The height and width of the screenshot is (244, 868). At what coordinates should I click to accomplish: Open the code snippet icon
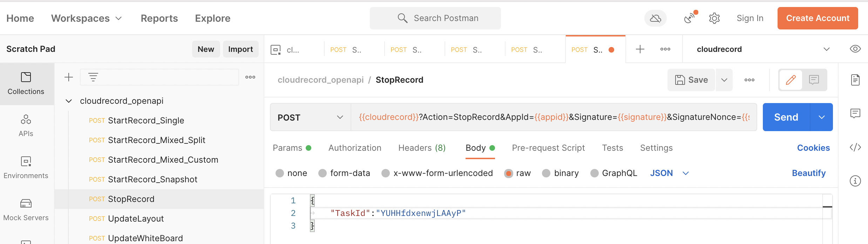[855, 147]
